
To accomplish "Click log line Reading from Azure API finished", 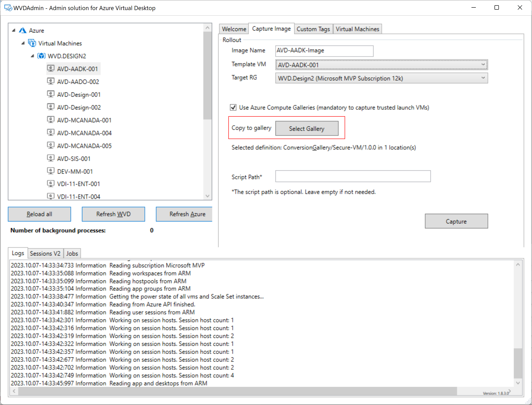I will [103, 304].
